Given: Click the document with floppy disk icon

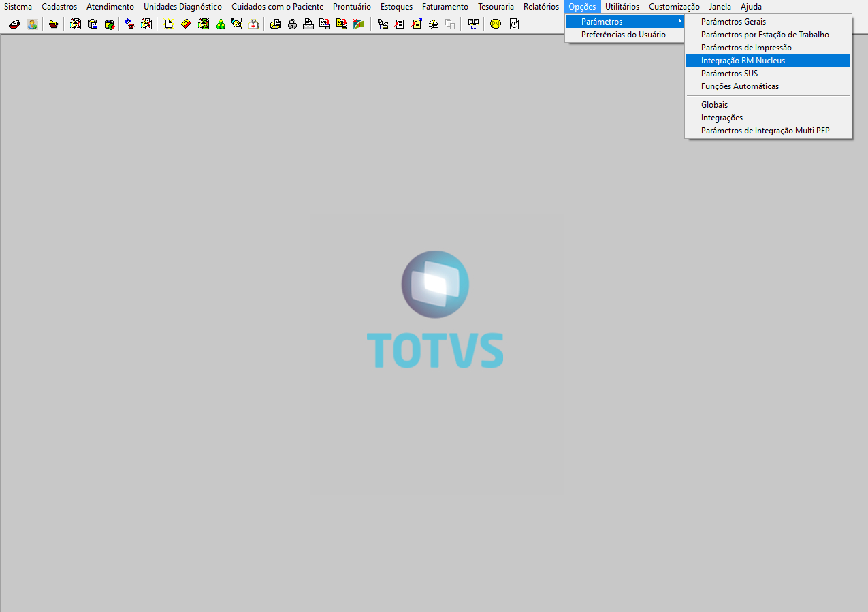Looking at the screenshot, I should [325, 24].
